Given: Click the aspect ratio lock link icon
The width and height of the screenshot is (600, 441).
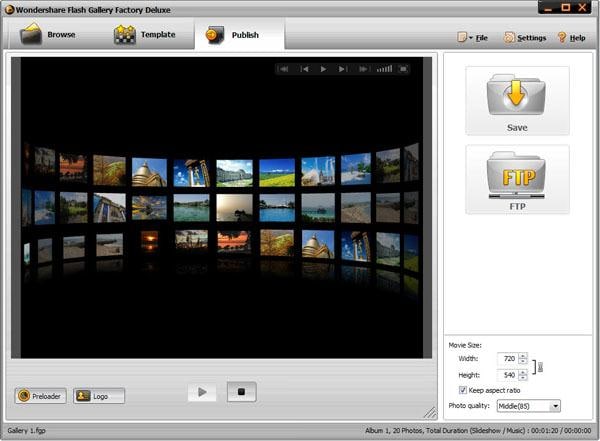Looking at the screenshot, I should (x=540, y=367).
